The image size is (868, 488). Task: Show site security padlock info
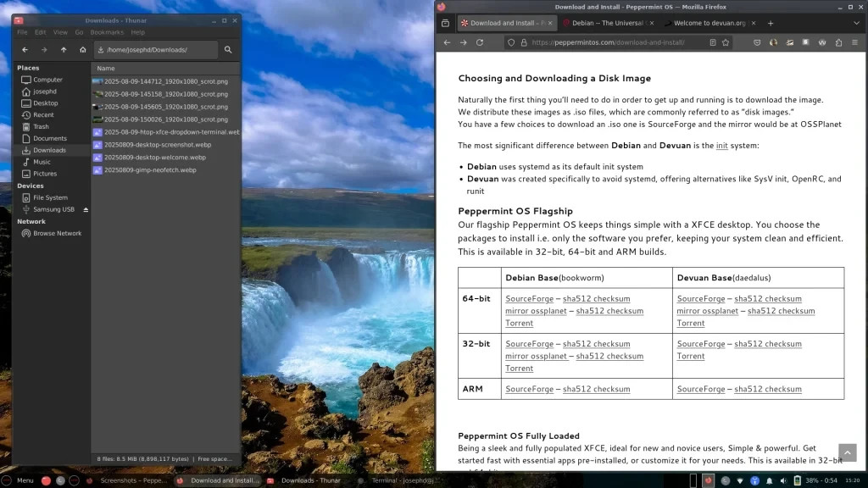tap(524, 42)
